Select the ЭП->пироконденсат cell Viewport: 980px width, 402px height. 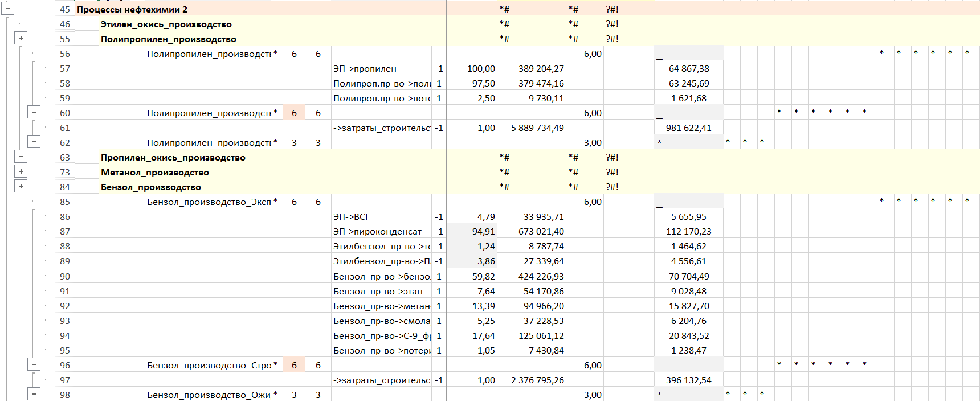pyautogui.click(x=377, y=232)
